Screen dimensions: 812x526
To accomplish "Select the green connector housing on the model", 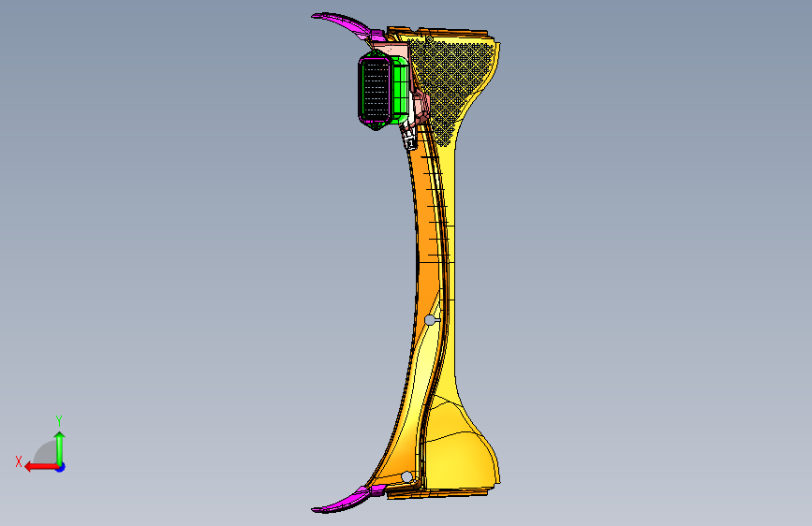I will [x=399, y=91].
